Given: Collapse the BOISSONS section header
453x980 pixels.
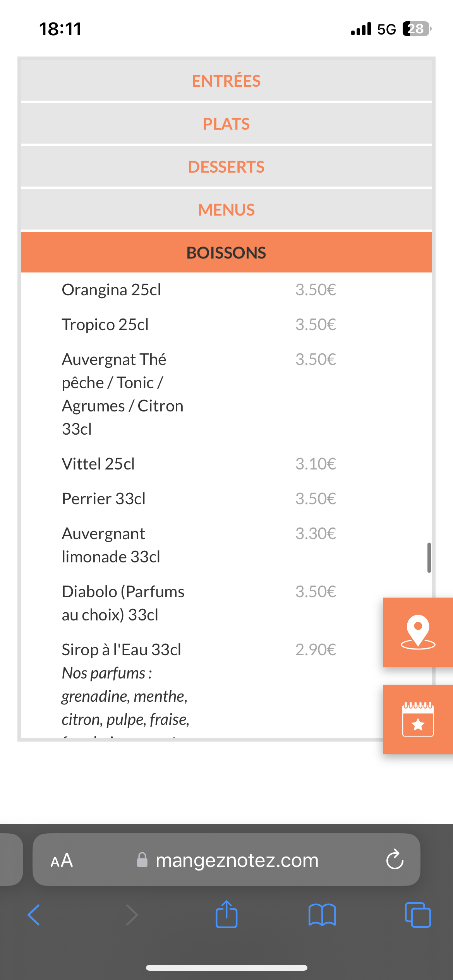Looking at the screenshot, I should tap(226, 253).
